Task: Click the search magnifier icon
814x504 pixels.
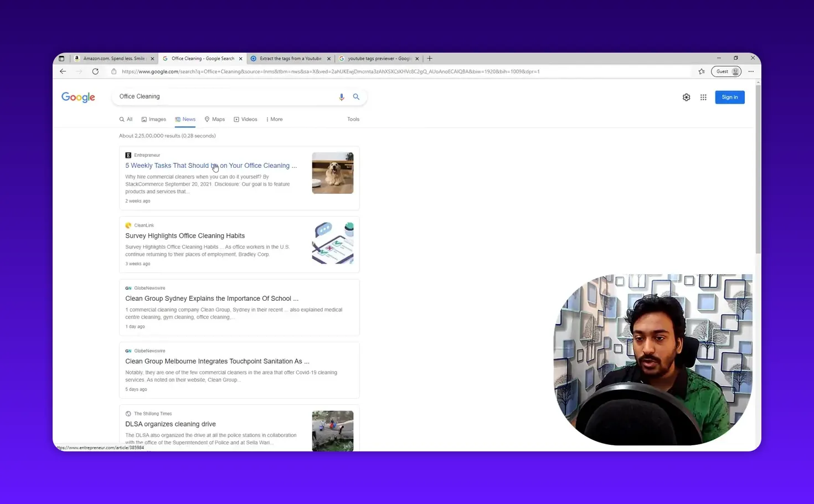Action: tap(356, 96)
